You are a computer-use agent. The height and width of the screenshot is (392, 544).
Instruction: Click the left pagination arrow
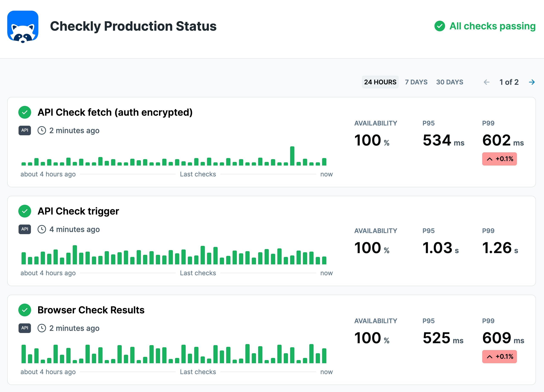[486, 82]
